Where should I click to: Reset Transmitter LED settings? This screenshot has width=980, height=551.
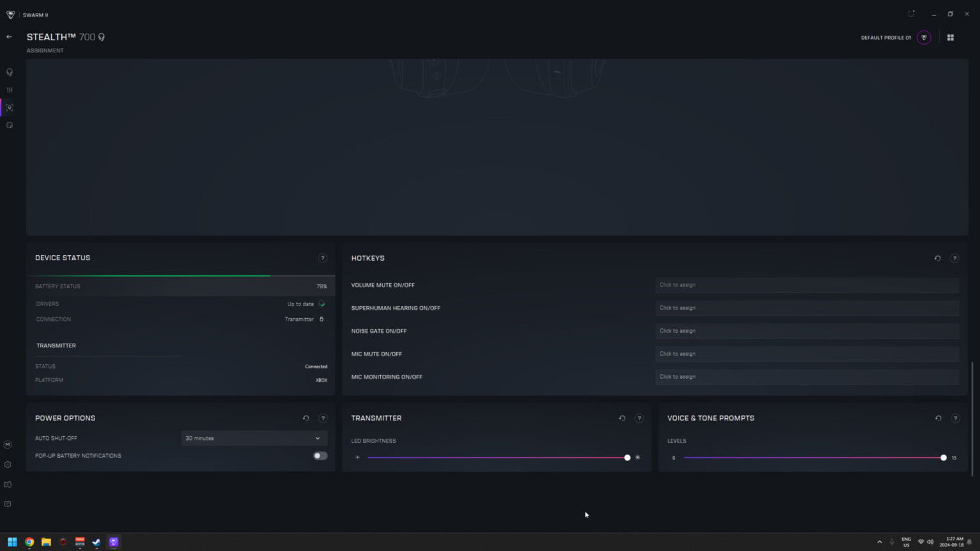pos(622,418)
